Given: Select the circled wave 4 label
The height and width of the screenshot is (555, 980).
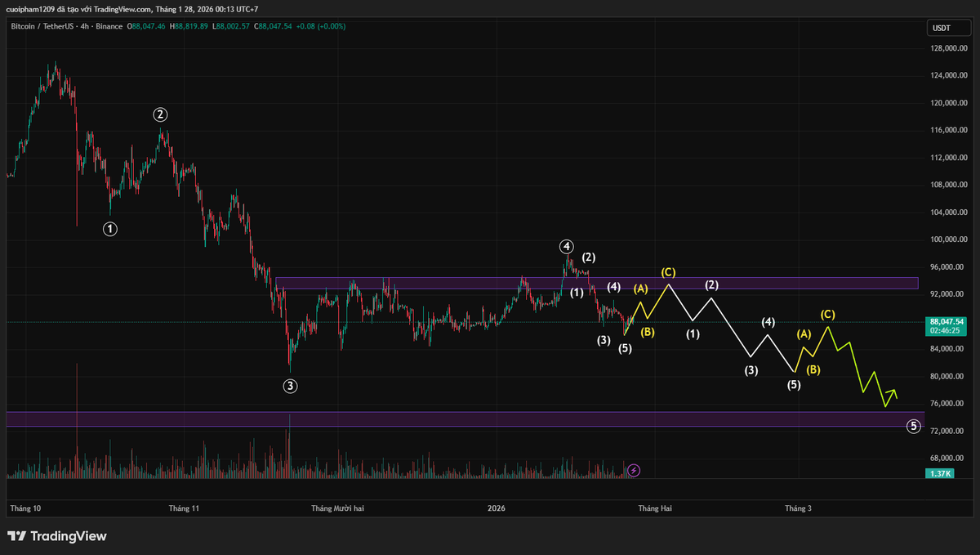Looking at the screenshot, I should pos(566,246).
